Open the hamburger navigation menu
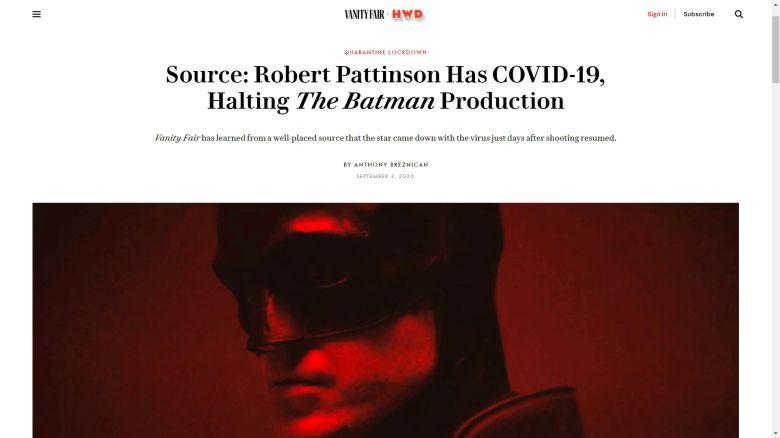This screenshot has height=438, width=780. (x=36, y=14)
